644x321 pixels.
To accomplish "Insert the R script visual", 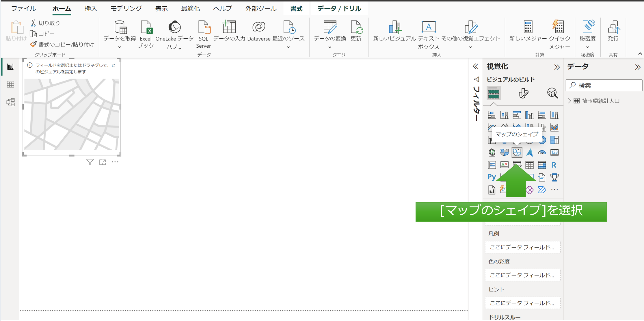I will pyautogui.click(x=554, y=165).
